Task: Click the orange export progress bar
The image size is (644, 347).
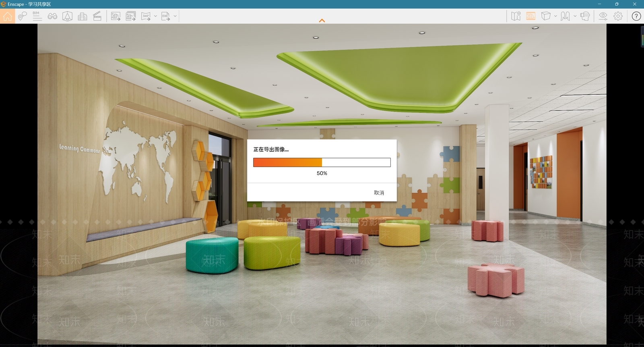Action: tap(322, 162)
